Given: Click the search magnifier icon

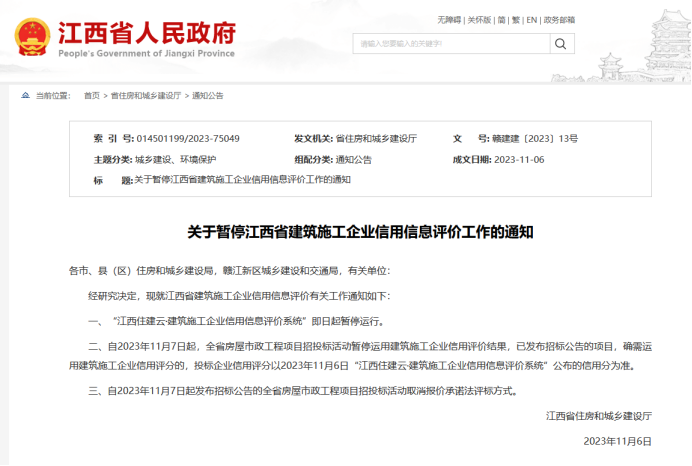Looking at the screenshot, I should click(x=560, y=44).
